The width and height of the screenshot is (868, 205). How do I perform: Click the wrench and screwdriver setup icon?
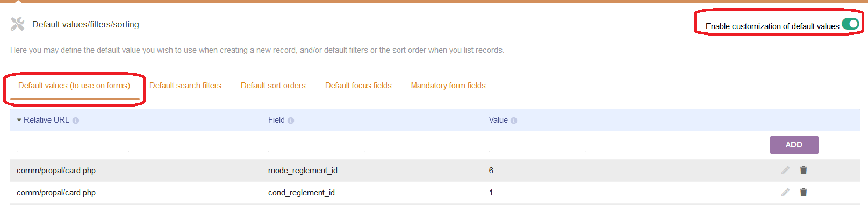(x=18, y=24)
